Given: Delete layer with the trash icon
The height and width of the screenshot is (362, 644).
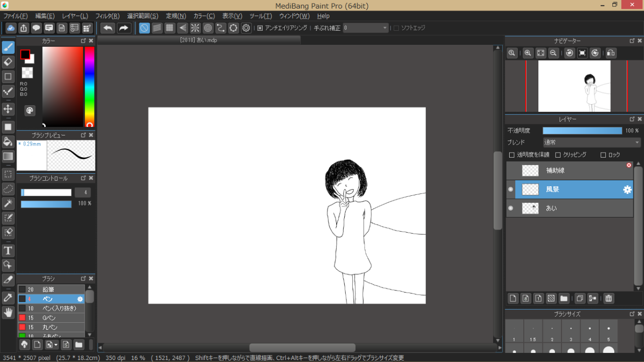Looking at the screenshot, I should point(609,298).
